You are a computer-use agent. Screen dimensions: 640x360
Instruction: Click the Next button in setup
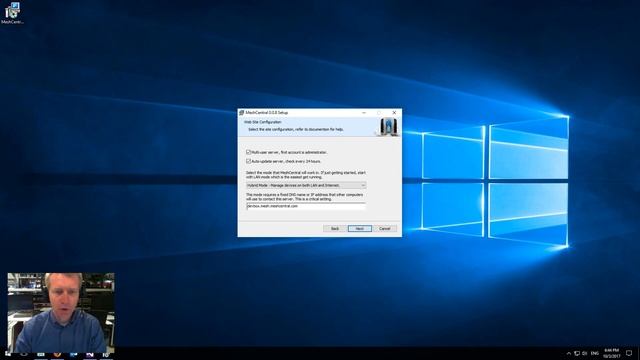point(360,229)
